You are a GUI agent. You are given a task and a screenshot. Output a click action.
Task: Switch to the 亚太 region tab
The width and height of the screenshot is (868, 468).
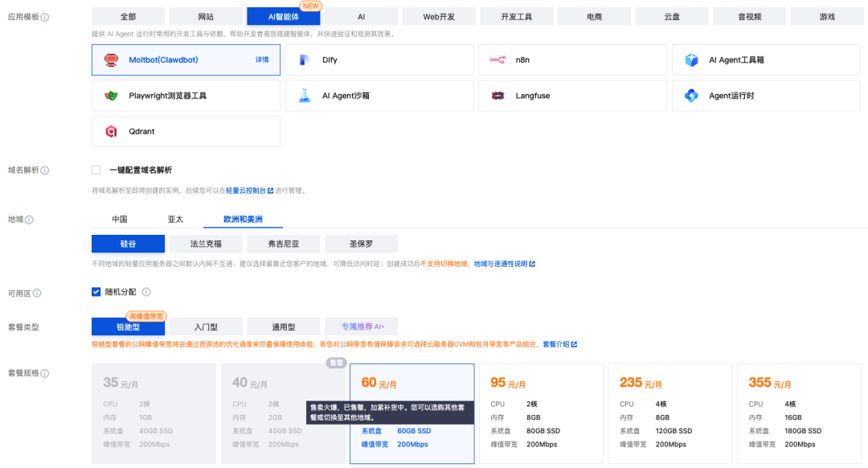click(x=175, y=220)
